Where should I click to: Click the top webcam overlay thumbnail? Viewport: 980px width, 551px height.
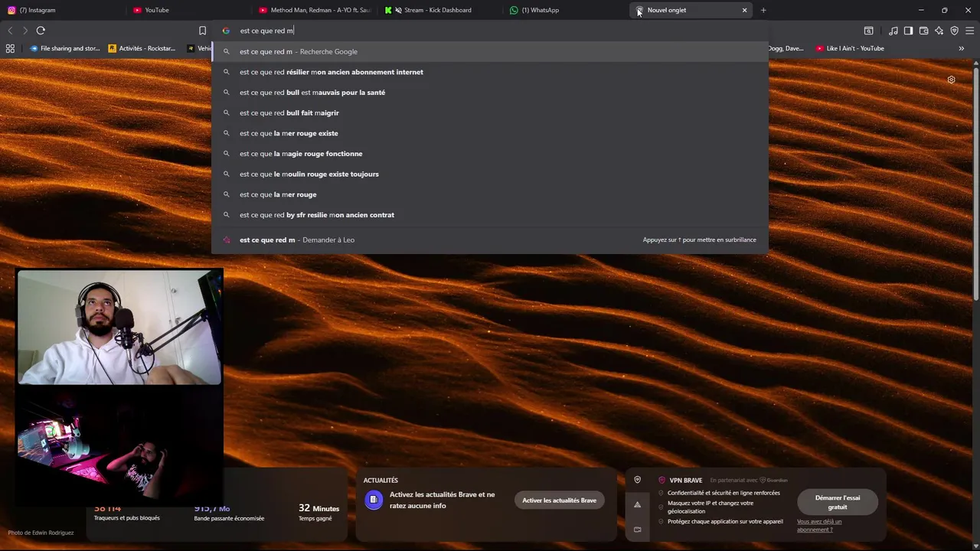pos(119,327)
